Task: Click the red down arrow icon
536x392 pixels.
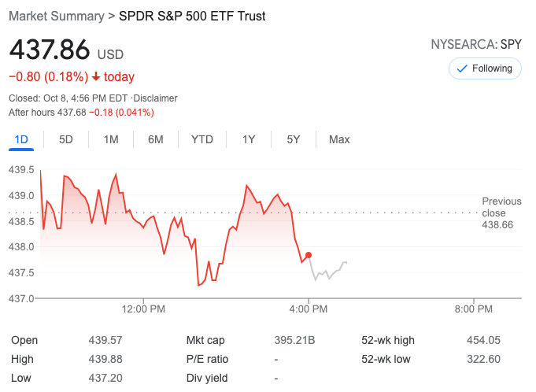Action: pyautogui.click(x=96, y=77)
